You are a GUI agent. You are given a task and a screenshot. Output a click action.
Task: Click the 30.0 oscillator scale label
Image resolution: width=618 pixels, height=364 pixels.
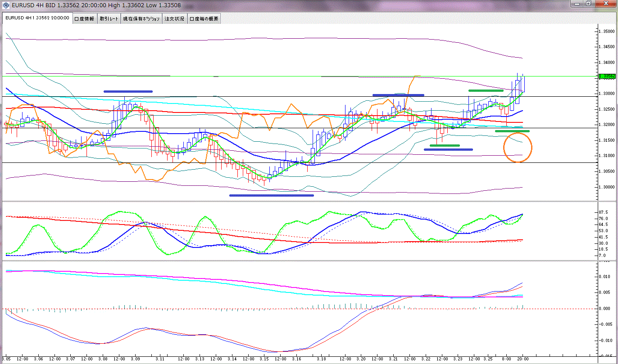(x=604, y=243)
